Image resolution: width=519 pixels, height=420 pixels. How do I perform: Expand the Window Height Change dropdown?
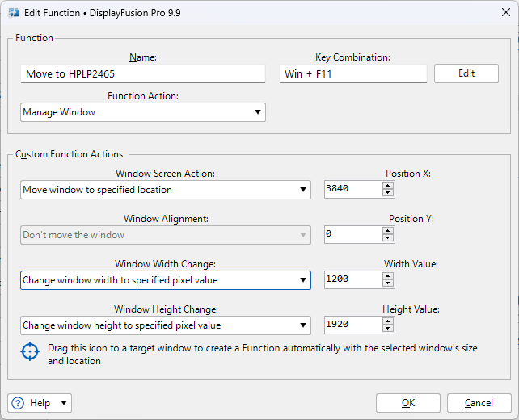point(165,325)
